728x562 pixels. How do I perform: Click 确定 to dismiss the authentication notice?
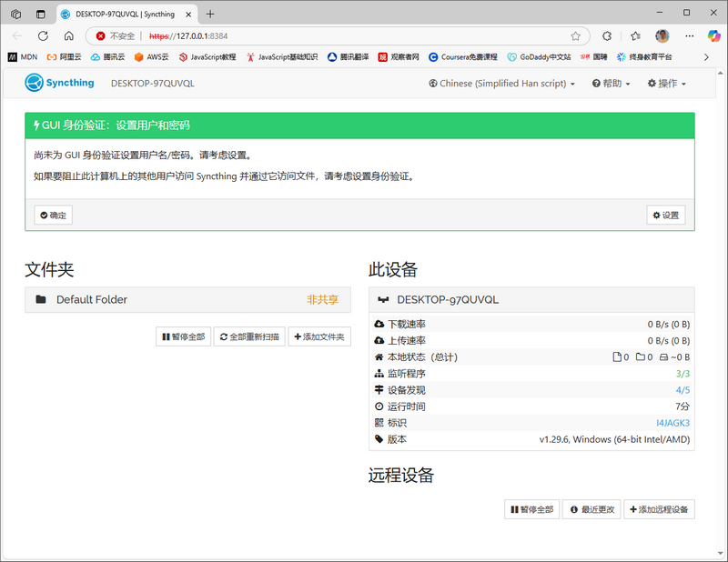pyautogui.click(x=53, y=216)
